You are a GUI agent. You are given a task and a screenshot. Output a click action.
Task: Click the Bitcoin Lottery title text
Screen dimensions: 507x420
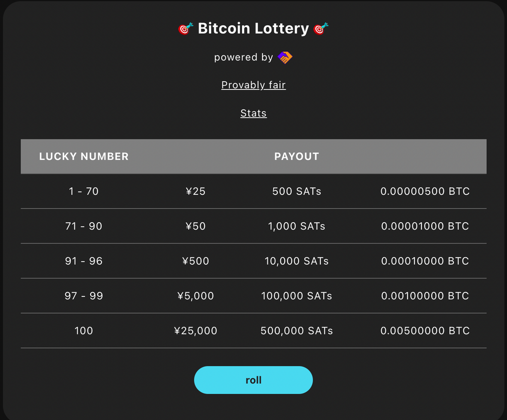pos(253,28)
